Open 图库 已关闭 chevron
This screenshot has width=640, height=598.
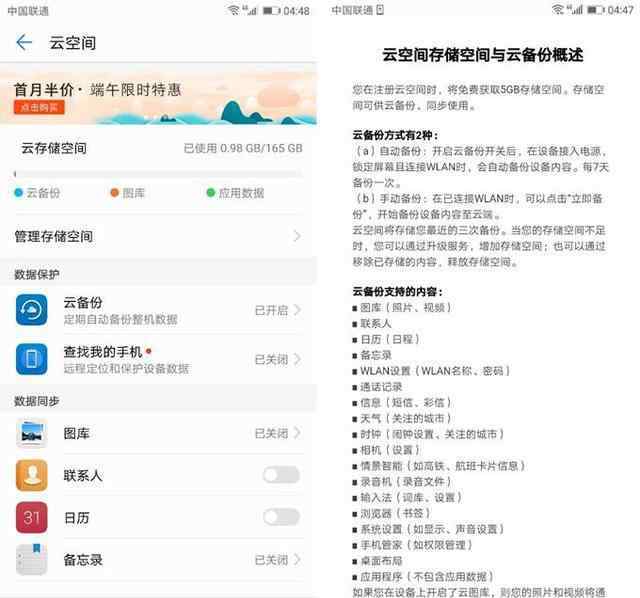298,433
